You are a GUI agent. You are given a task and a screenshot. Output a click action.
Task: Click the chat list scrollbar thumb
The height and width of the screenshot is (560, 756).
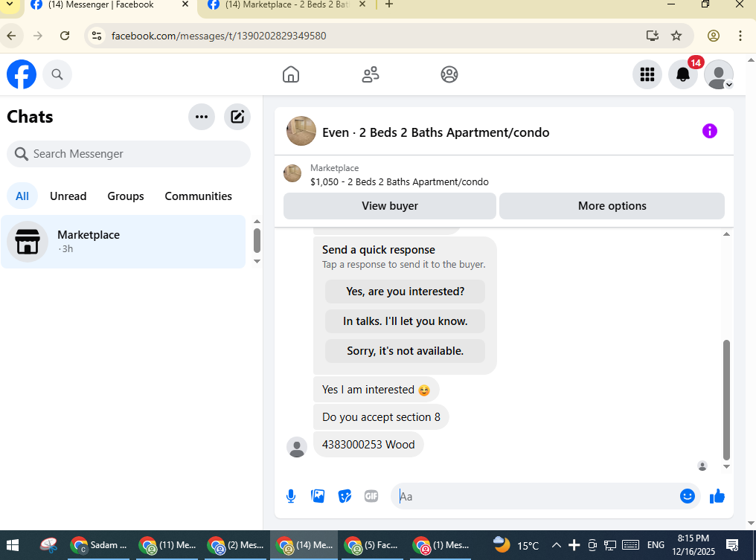257,240
